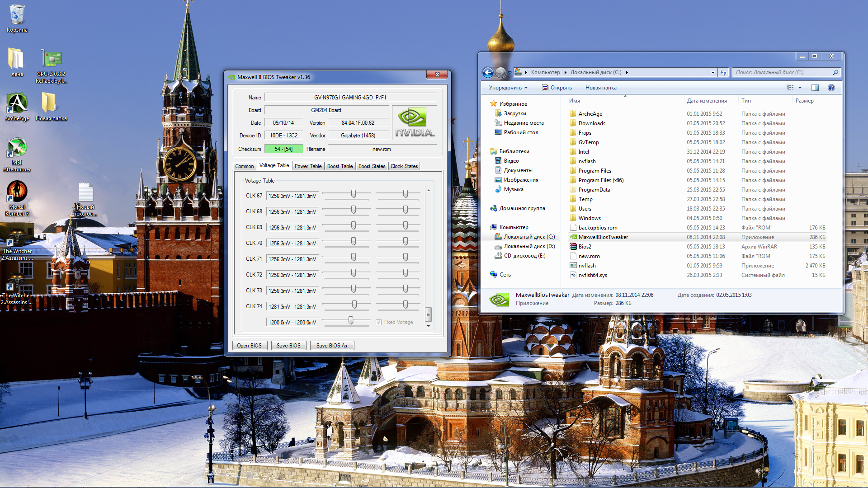The image size is (868, 488).
Task: Click the Explorer help question icon
Action: click(x=831, y=88)
